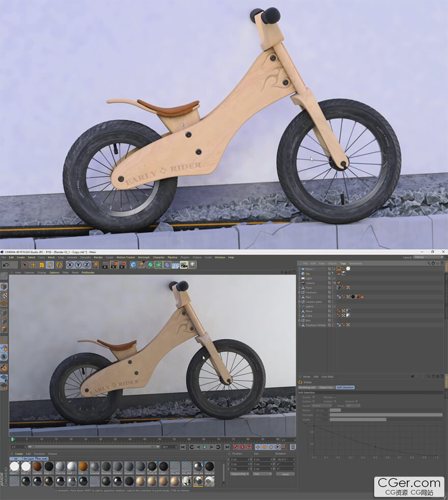Toggle the Soft Selection Enable checkbox
This screenshot has height=500, width=448.
313,397
